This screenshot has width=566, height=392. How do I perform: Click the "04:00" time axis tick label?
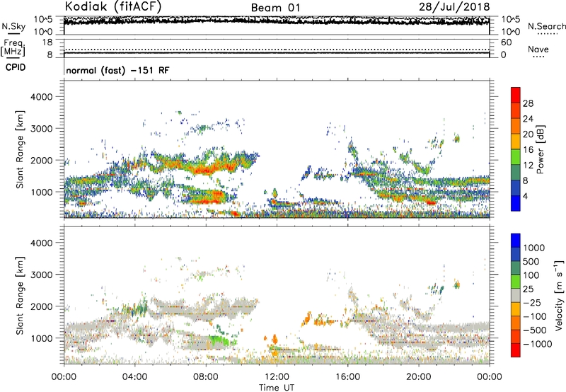[x=134, y=377]
